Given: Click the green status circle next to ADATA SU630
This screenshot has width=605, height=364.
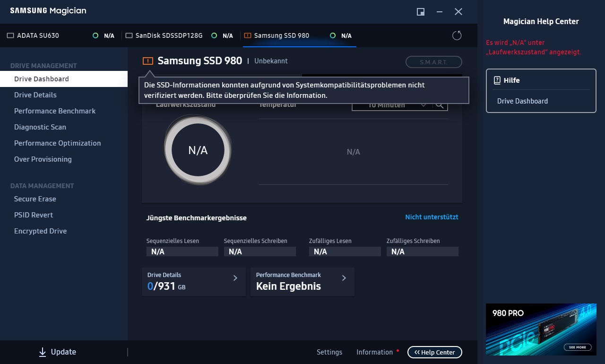Looking at the screenshot, I should click(x=95, y=35).
